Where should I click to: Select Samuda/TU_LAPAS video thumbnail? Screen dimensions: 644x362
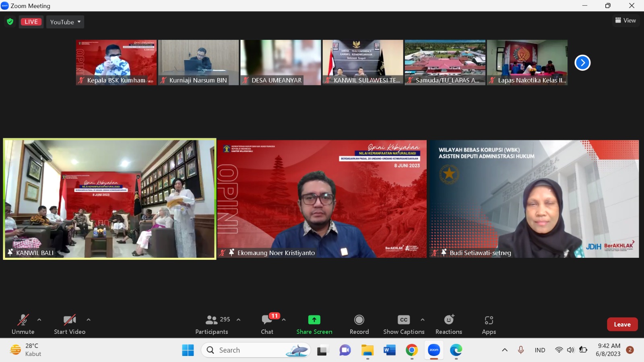click(445, 62)
